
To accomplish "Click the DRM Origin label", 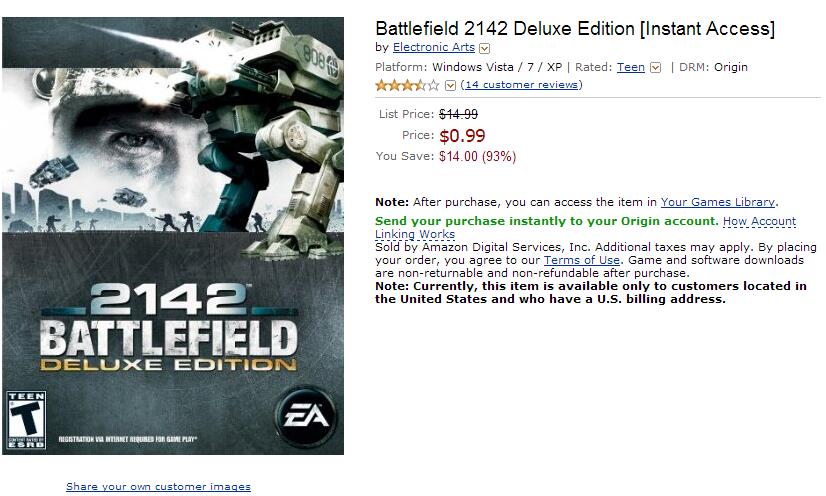I will 713,67.
